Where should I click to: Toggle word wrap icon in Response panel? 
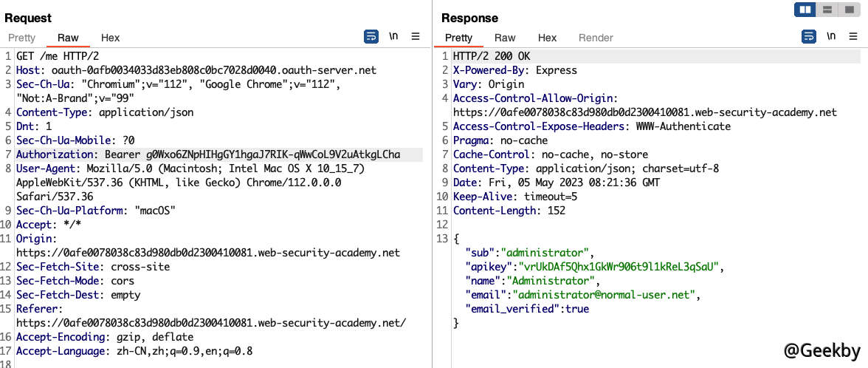click(809, 36)
